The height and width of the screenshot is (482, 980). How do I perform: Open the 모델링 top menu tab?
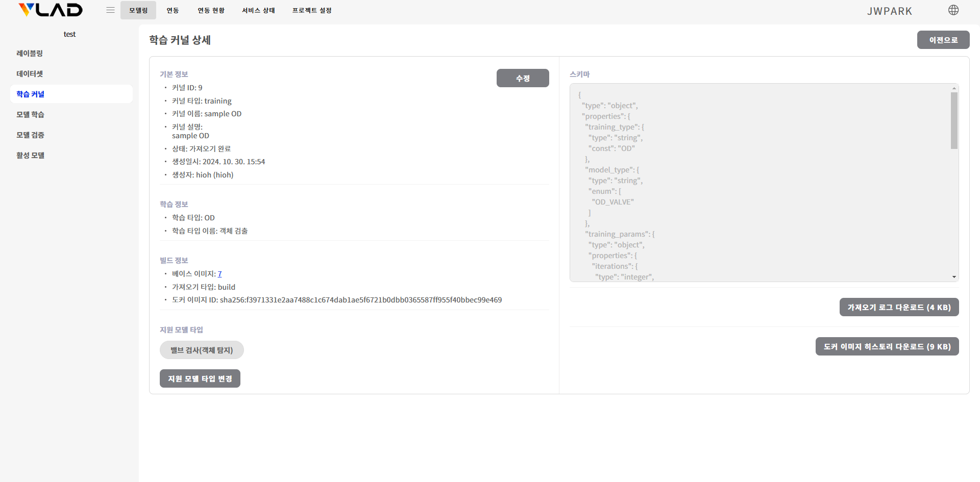click(138, 10)
